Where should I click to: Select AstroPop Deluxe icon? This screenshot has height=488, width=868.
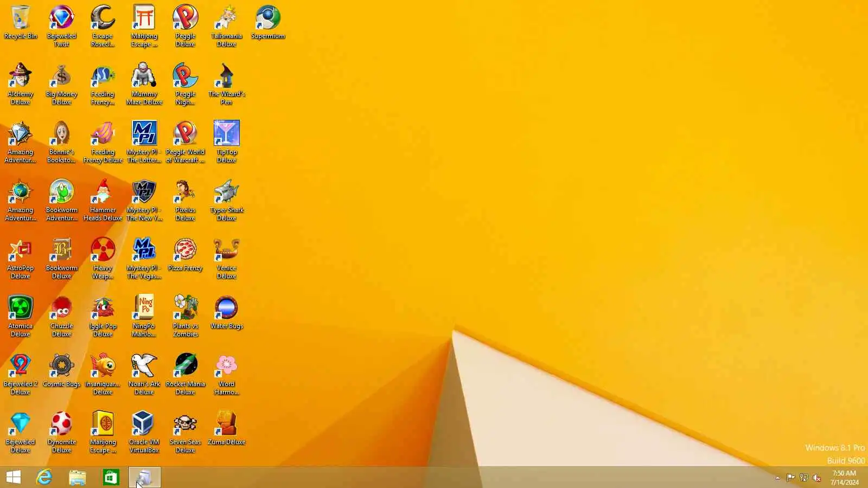click(x=21, y=258)
